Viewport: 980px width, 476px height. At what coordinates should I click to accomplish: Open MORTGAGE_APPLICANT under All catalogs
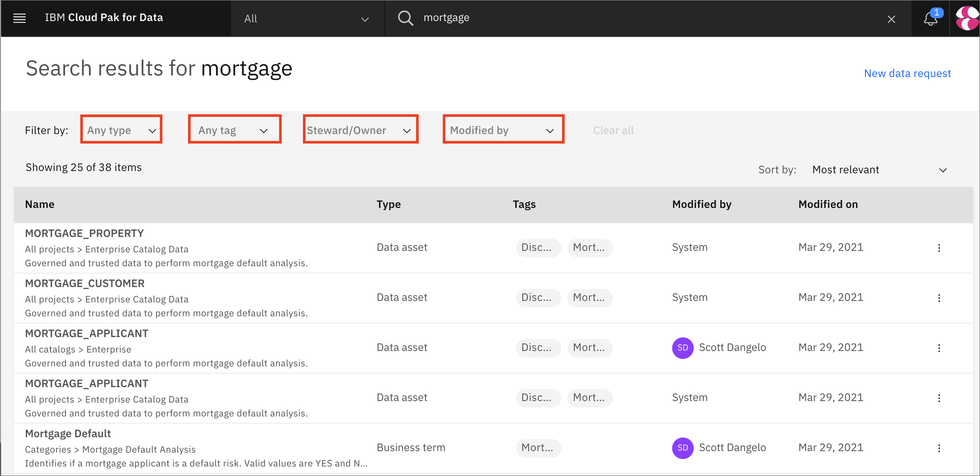(86, 333)
